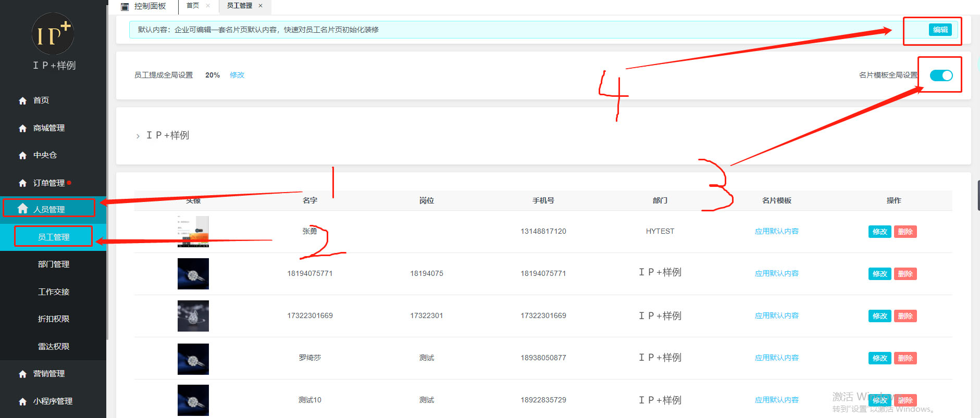Toggle the 名片模板全局设置 switch

pos(941,75)
